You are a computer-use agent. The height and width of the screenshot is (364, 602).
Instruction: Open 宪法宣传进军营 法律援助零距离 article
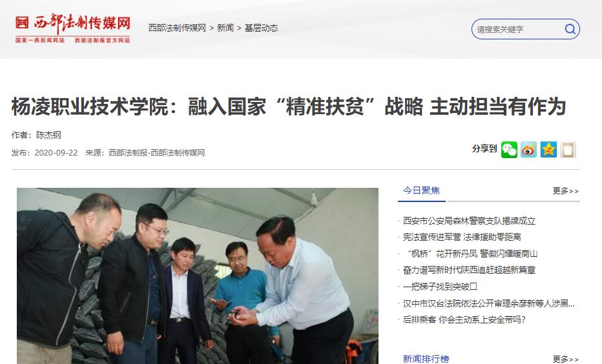click(462, 237)
